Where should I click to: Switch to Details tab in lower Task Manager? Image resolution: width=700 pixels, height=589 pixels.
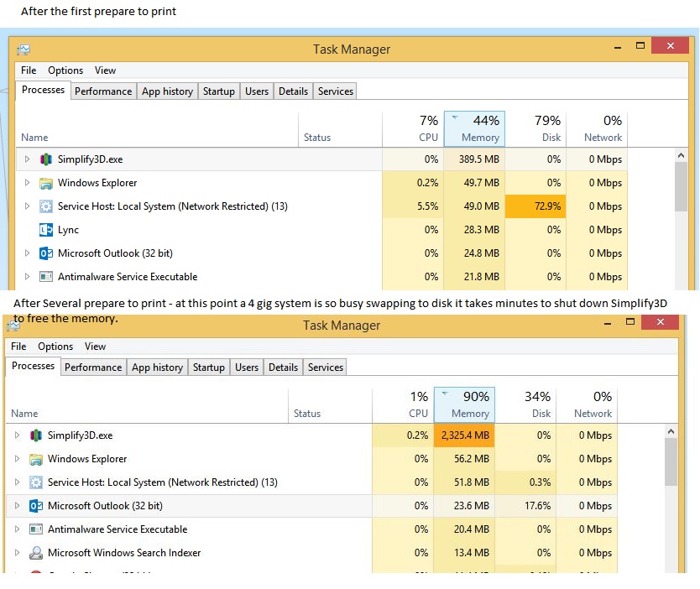283,367
